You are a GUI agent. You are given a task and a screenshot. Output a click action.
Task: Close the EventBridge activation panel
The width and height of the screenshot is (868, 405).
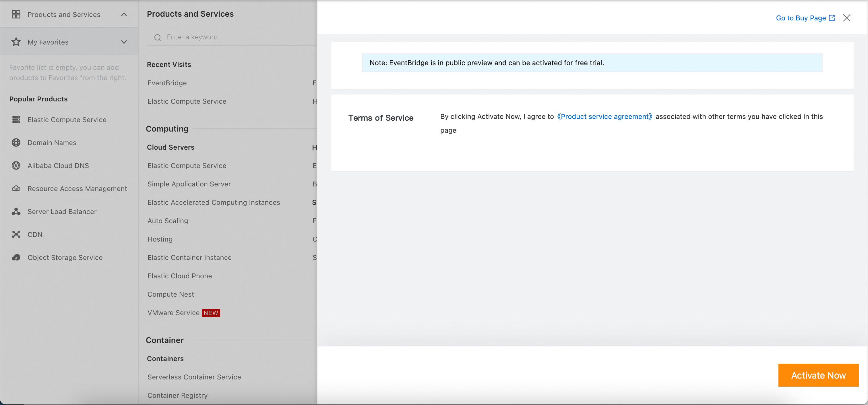click(846, 18)
